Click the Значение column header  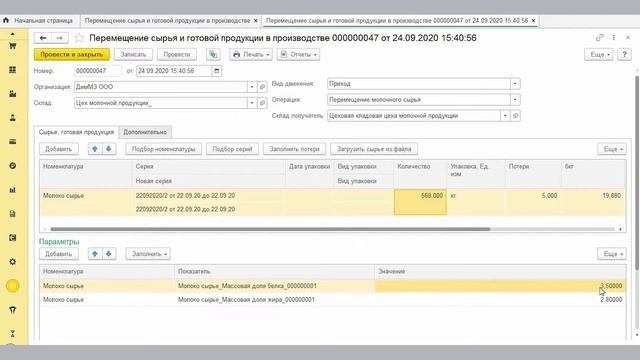click(x=500, y=271)
